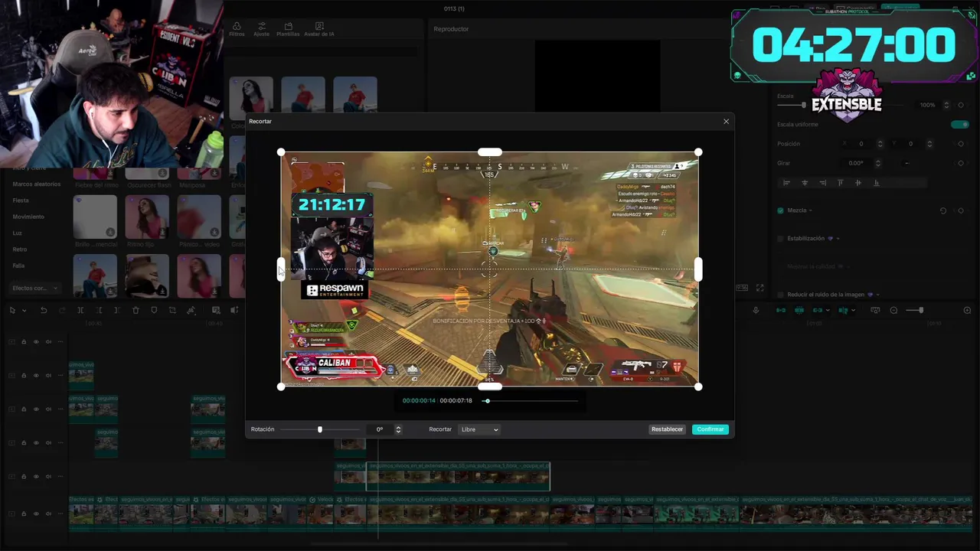The width and height of the screenshot is (980, 551).
Task: Delete selected clip with trash icon
Action: [136, 310]
